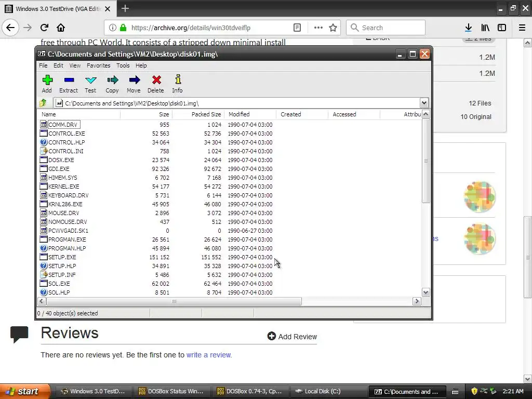The width and height of the screenshot is (532, 399).
Task: Sort by the Packed Size column header
Action: coord(198,114)
